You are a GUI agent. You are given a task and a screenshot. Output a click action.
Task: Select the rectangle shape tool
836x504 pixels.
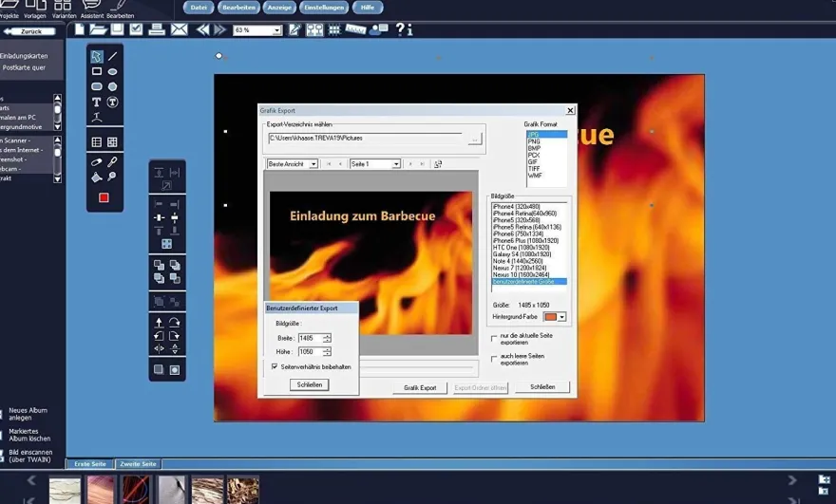pos(97,71)
